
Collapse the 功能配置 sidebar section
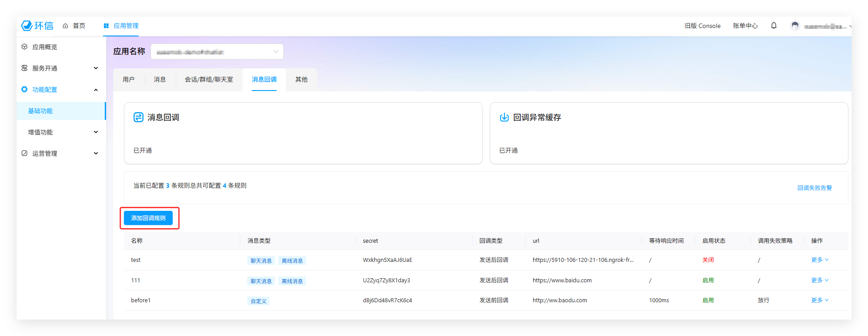96,90
